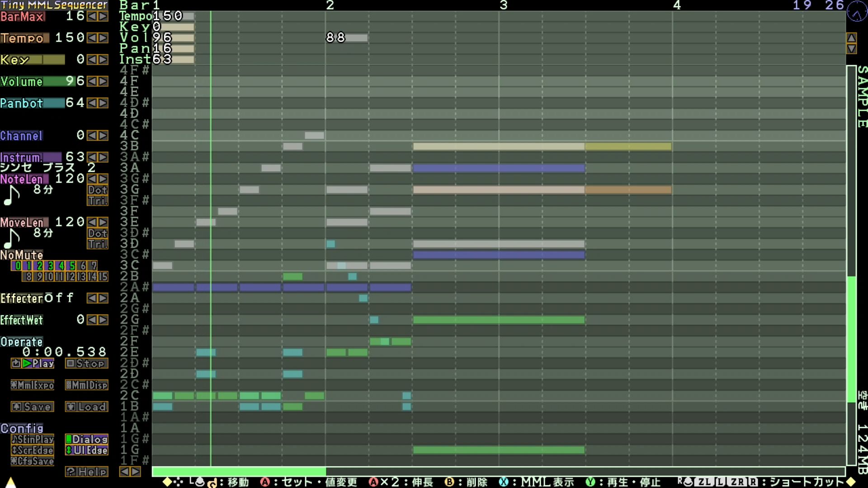Click the Bar 3 marker in the timeline

click(x=503, y=5)
